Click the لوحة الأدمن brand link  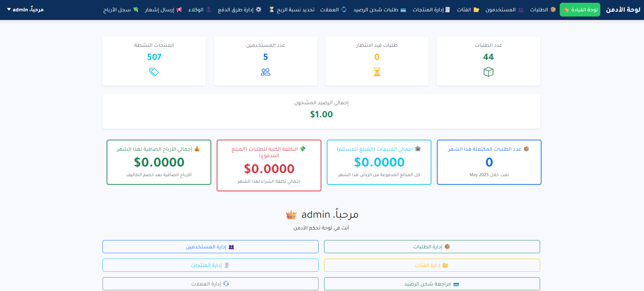tap(623, 10)
